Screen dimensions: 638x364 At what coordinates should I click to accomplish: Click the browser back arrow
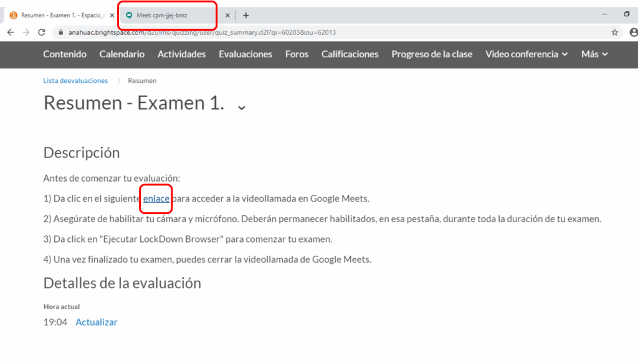click(x=11, y=32)
